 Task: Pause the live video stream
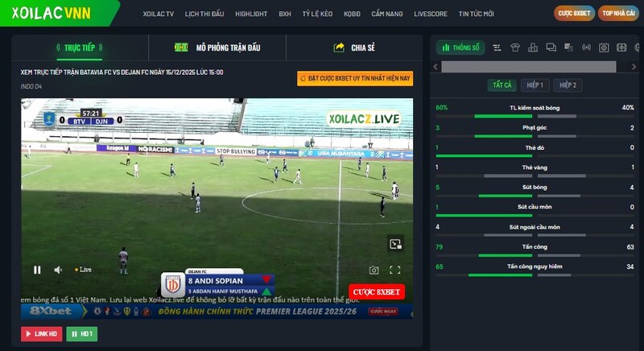point(37,270)
